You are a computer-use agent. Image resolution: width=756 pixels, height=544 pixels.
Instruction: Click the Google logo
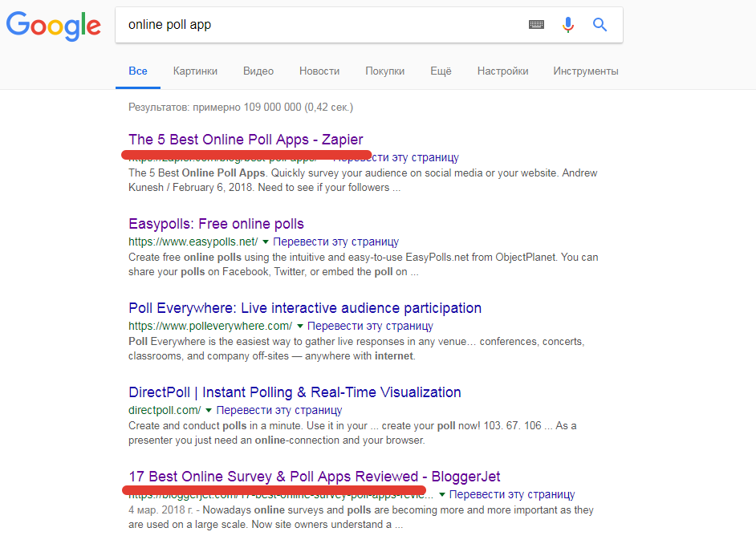(x=53, y=25)
